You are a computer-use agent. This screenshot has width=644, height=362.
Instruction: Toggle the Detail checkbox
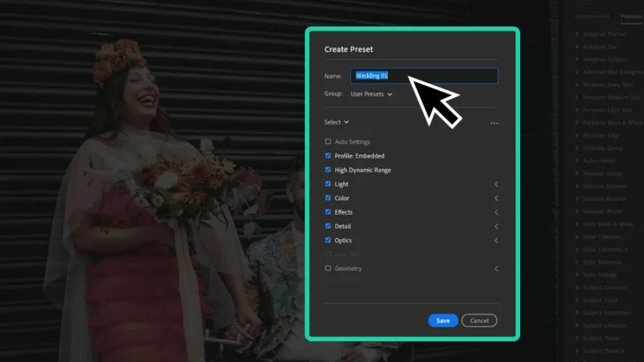pyautogui.click(x=328, y=226)
